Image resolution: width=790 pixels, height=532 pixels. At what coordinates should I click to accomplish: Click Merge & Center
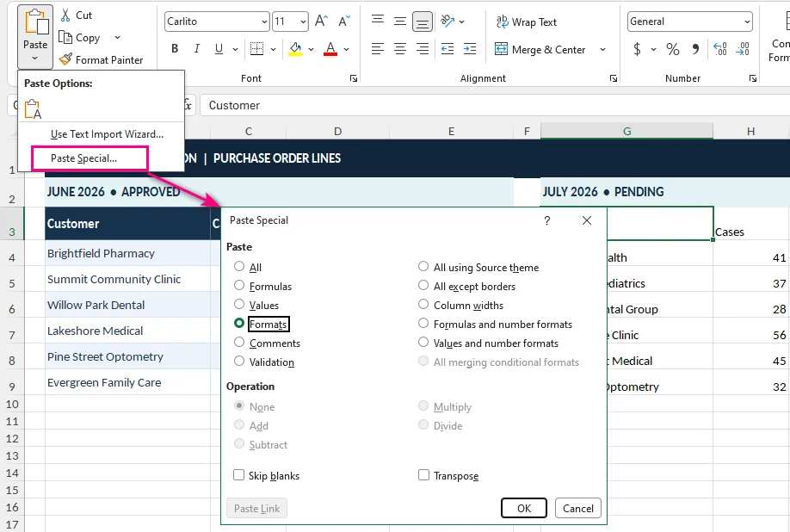tap(540, 49)
